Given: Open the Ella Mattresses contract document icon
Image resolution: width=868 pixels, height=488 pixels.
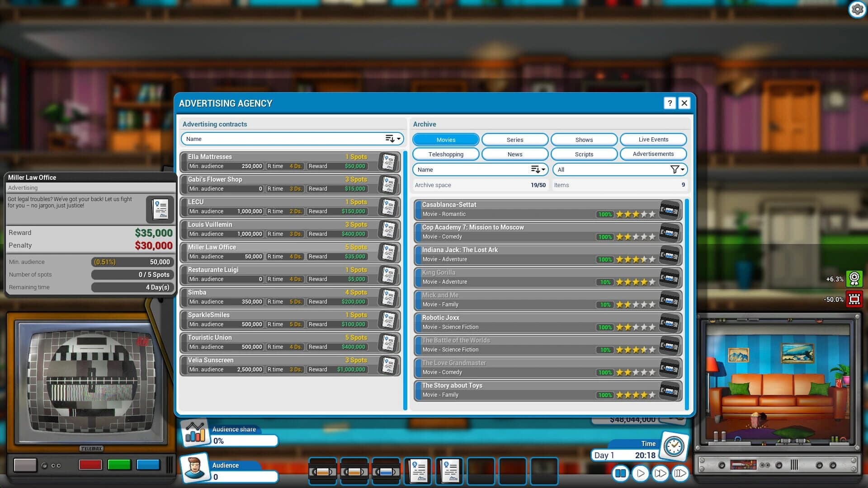Looking at the screenshot, I should (x=388, y=161).
